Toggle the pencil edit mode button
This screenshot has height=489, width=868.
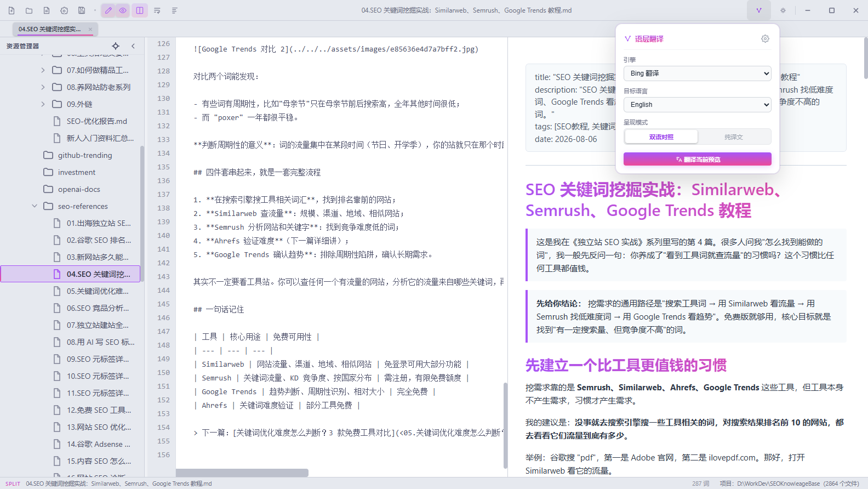[108, 10]
